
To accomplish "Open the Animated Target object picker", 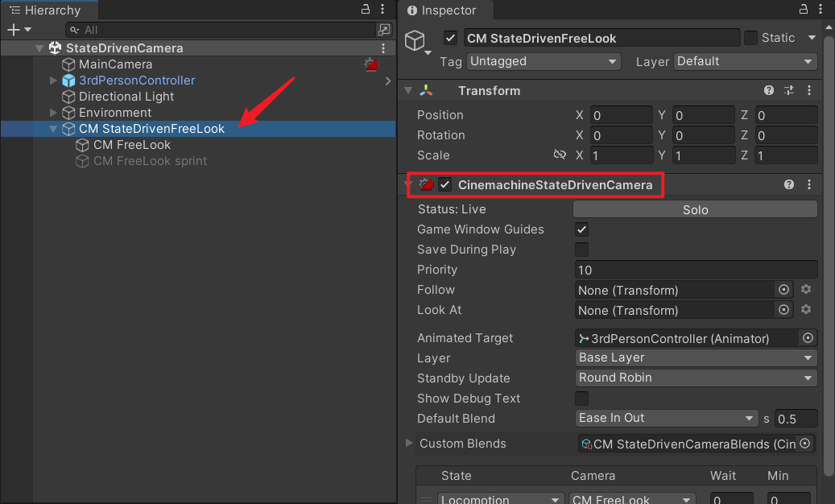I will tap(808, 338).
